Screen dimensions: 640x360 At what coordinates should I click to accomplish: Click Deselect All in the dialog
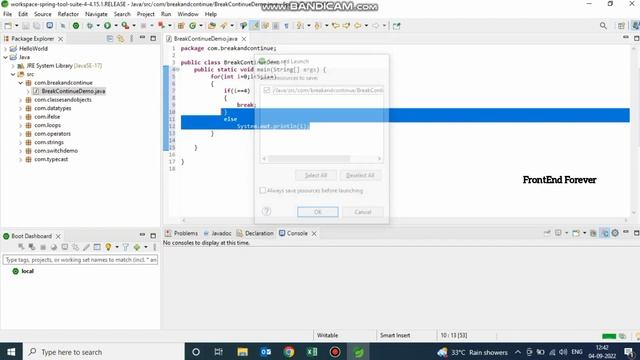coord(360,175)
